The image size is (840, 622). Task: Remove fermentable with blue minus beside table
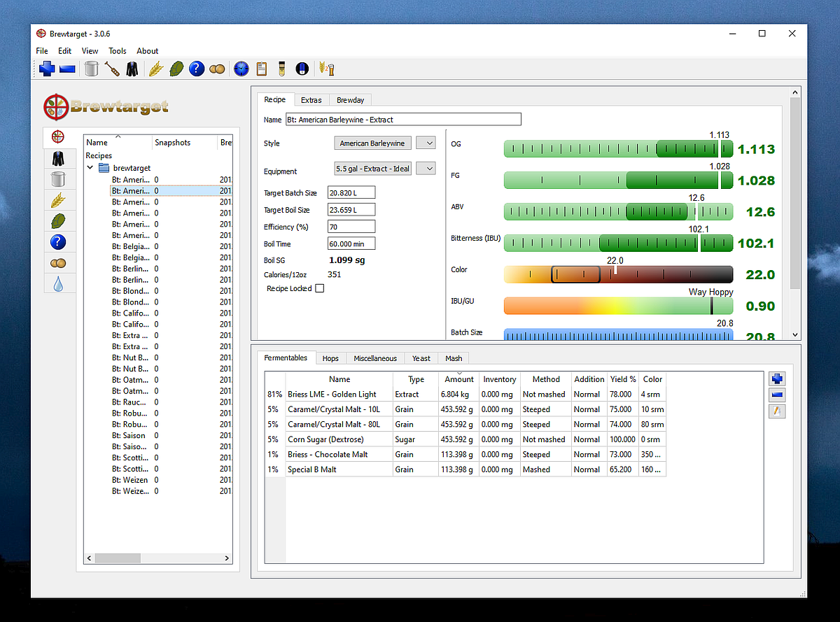point(777,395)
